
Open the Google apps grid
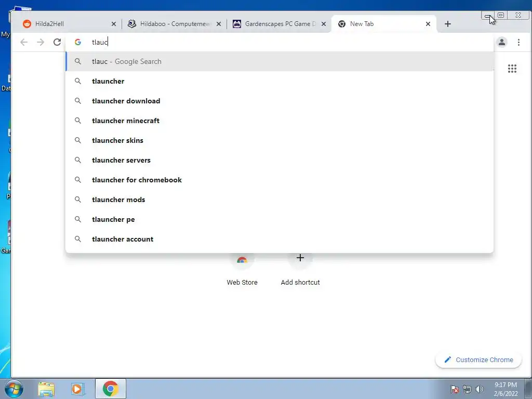point(512,69)
